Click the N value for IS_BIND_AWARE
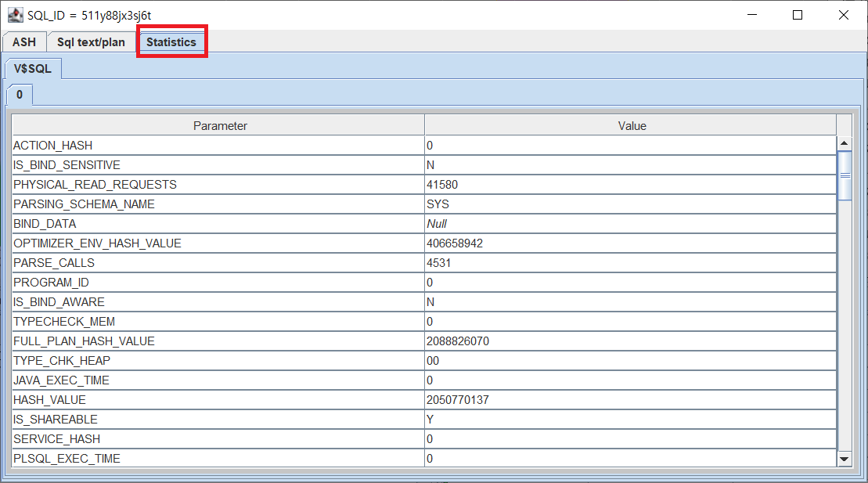Screen dimensions: 868x483 click(631, 302)
